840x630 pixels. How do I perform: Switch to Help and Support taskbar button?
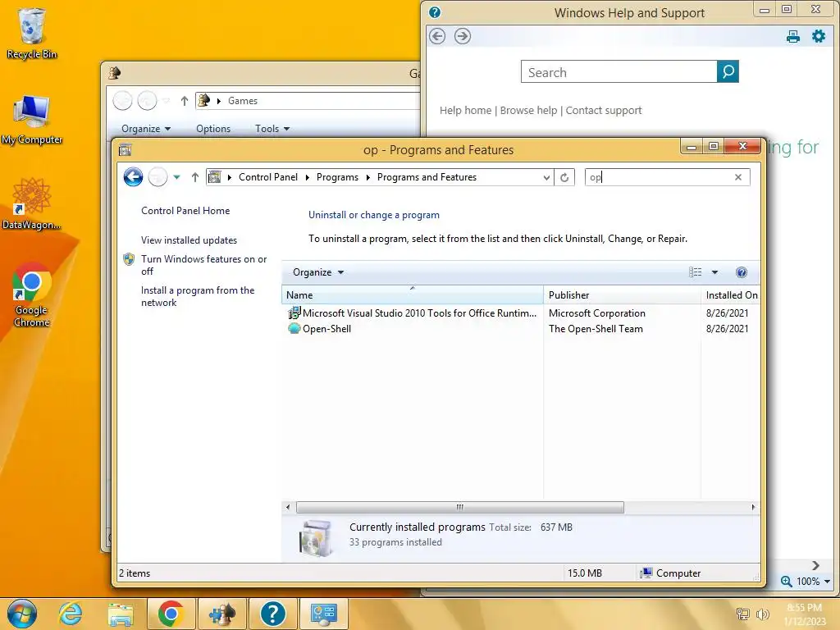pyautogui.click(x=272, y=614)
